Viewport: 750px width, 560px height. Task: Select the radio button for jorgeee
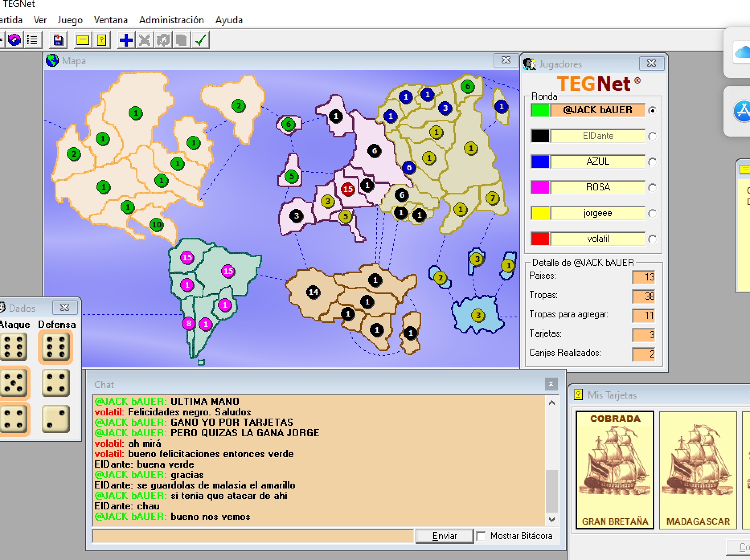click(652, 213)
